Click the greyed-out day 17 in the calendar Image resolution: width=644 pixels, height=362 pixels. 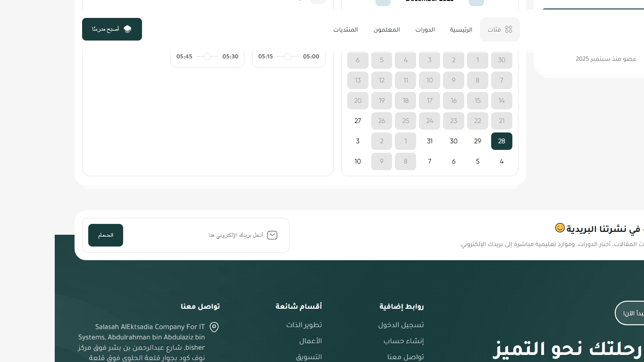(429, 100)
